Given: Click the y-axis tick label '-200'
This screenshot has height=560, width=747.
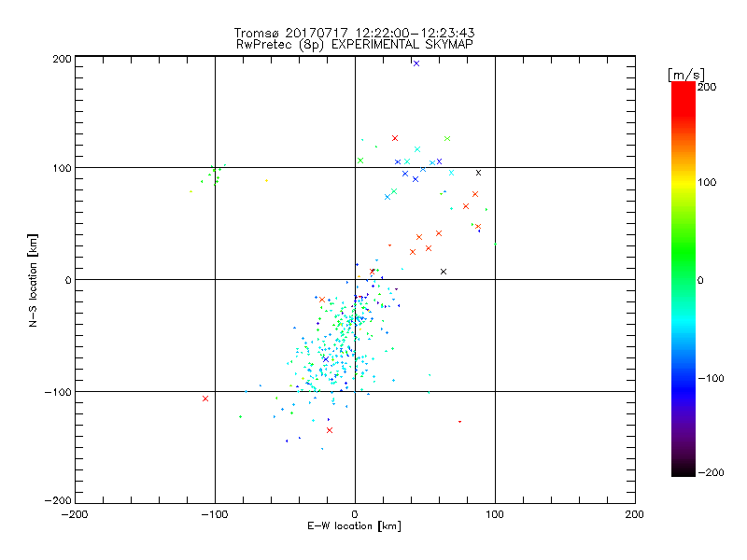Looking at the screenshot, I should tap(58, 500).
